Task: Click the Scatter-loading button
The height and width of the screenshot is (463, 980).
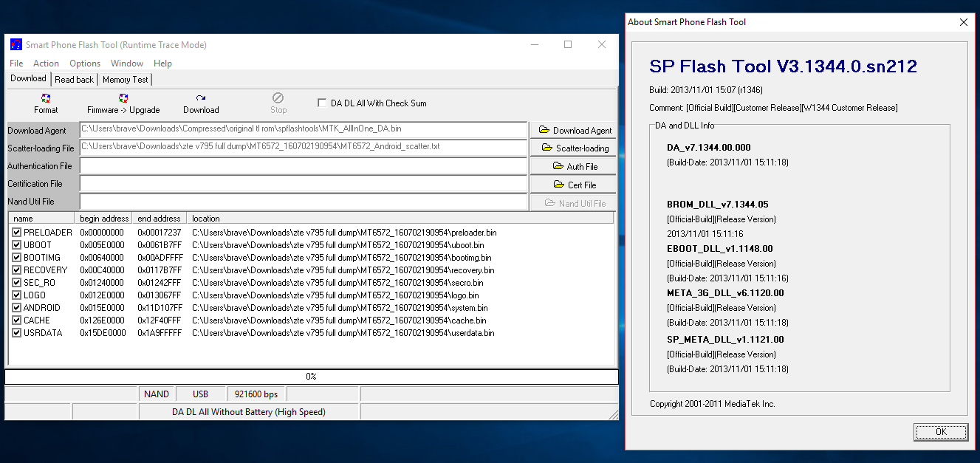Action: click(573, 148)
